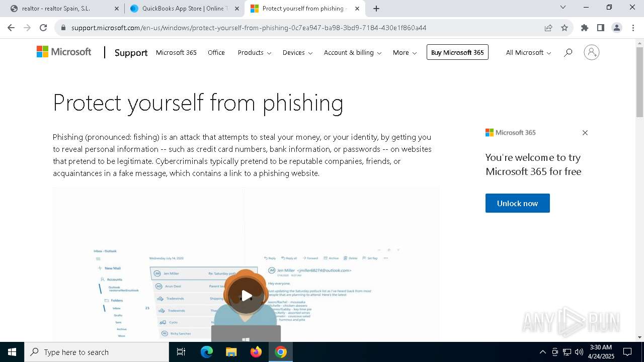Play the phishing video
644x362 pixels.
point(246,296)
